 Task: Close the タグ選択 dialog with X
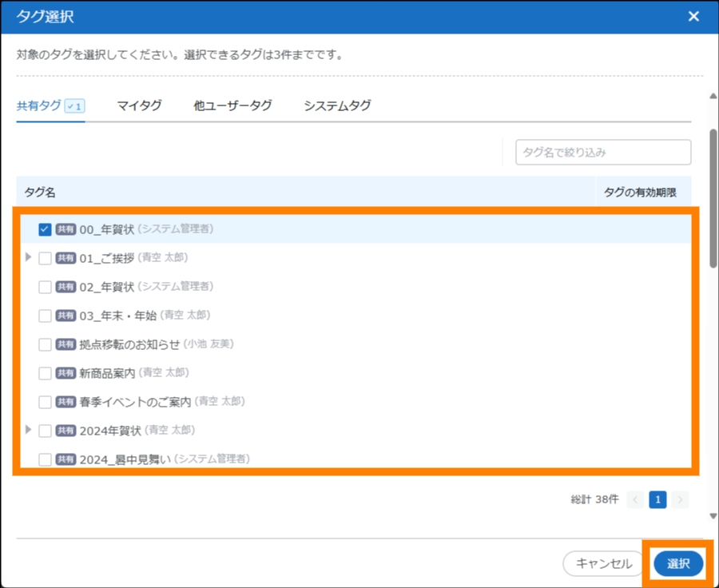tap(693, 17)
